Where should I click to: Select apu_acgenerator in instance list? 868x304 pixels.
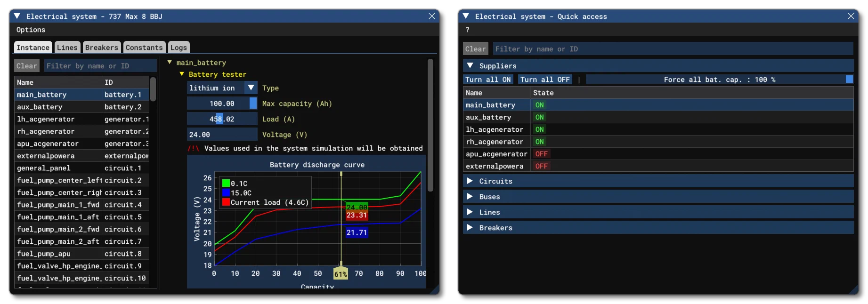[x=82, y=144]
